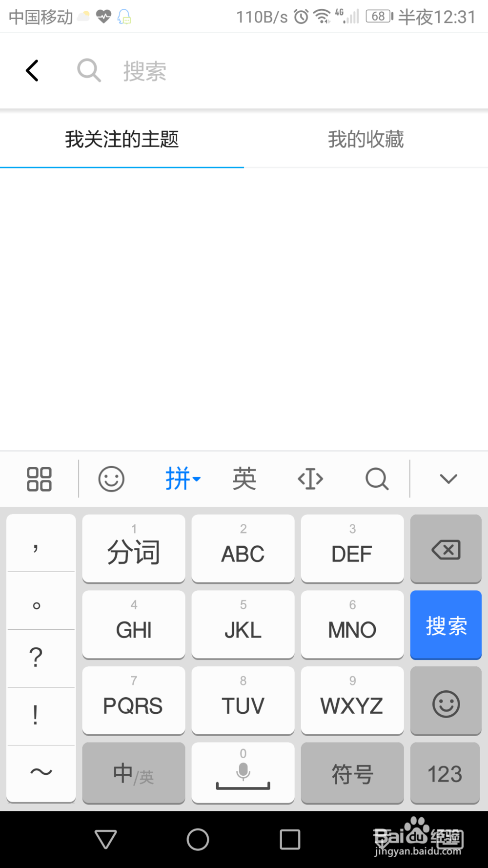Tap the back arrow icon
Image resolution: width=488 pixels, height=868 pixels.
click(32, 71)
